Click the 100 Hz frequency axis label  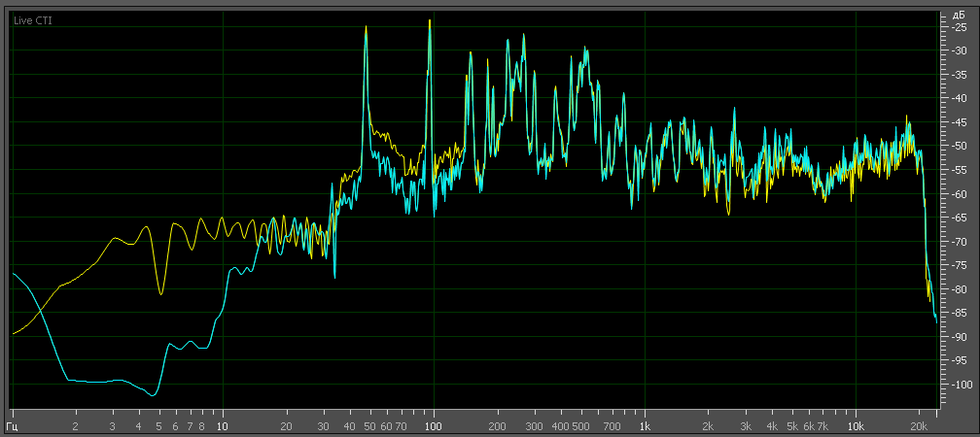(x=433, y=425)
